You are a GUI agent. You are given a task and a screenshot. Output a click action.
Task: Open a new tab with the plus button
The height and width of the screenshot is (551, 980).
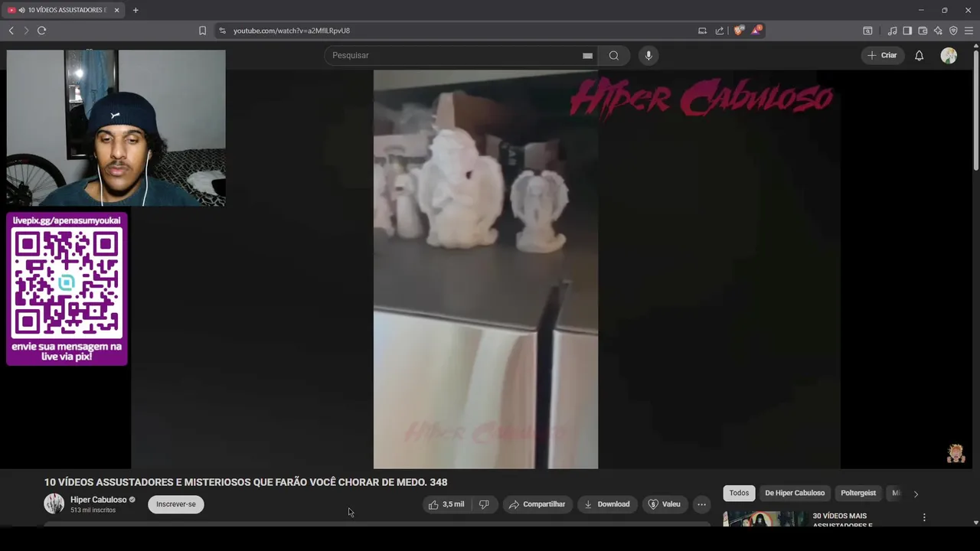click(x=136, y=10)
